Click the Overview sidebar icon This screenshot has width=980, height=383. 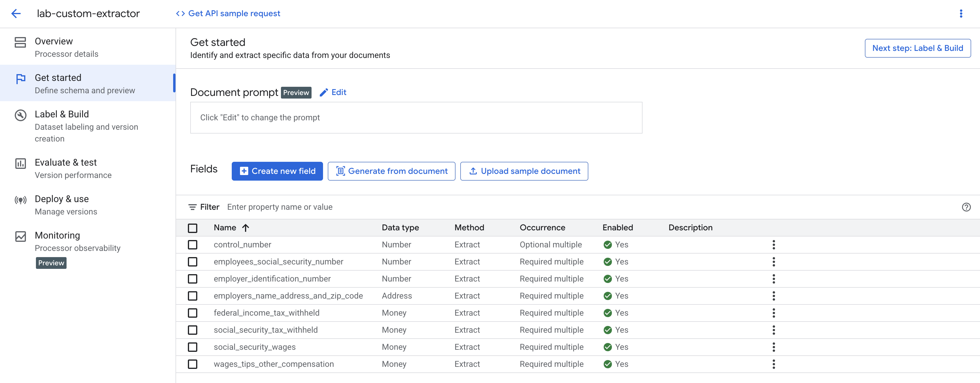coord(20,42)
